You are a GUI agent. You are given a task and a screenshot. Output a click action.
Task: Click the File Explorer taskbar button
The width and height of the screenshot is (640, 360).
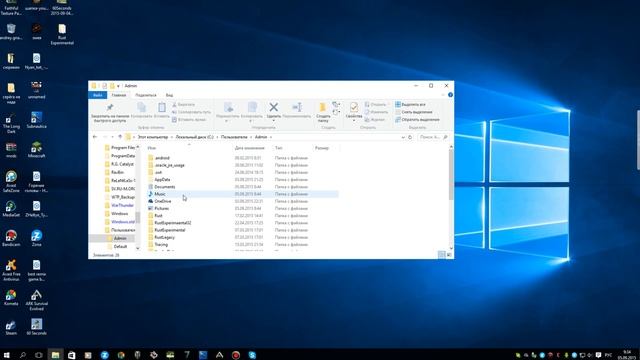55,355
